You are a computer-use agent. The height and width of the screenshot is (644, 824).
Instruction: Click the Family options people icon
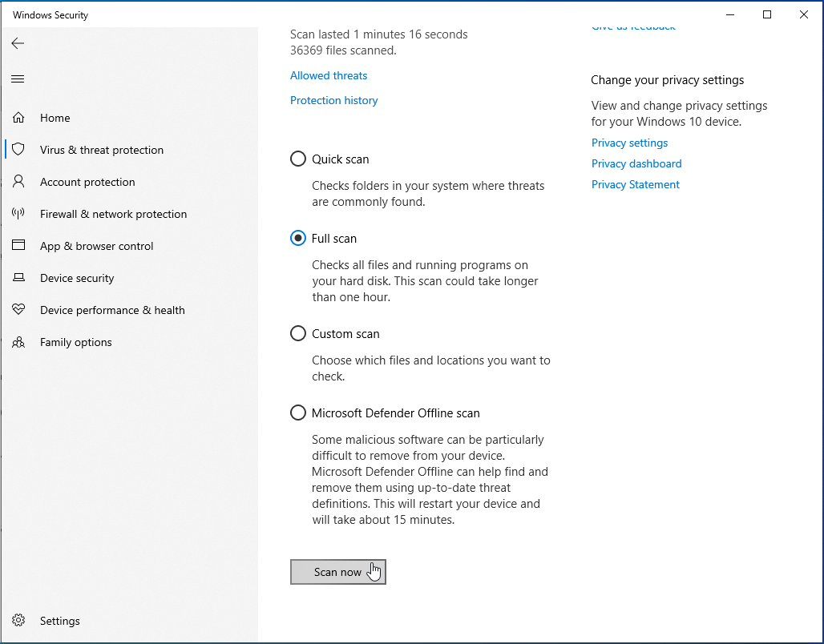click(18, 342)
